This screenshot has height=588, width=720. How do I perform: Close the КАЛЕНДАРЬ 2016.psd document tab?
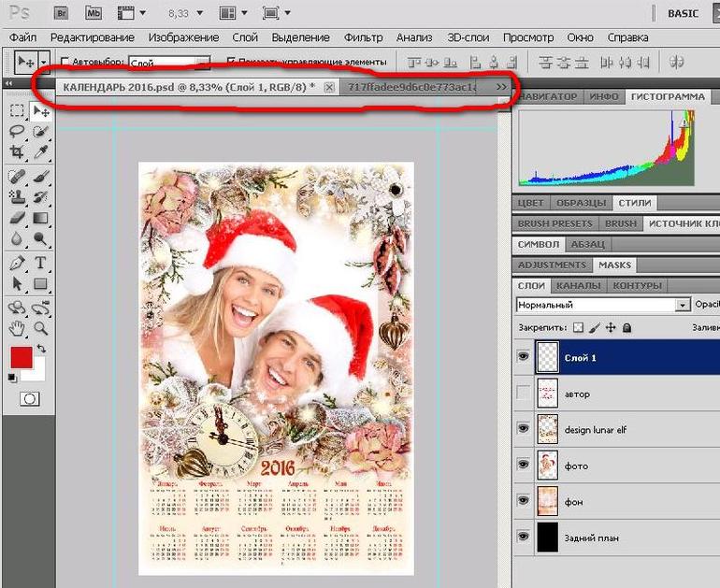328,87
